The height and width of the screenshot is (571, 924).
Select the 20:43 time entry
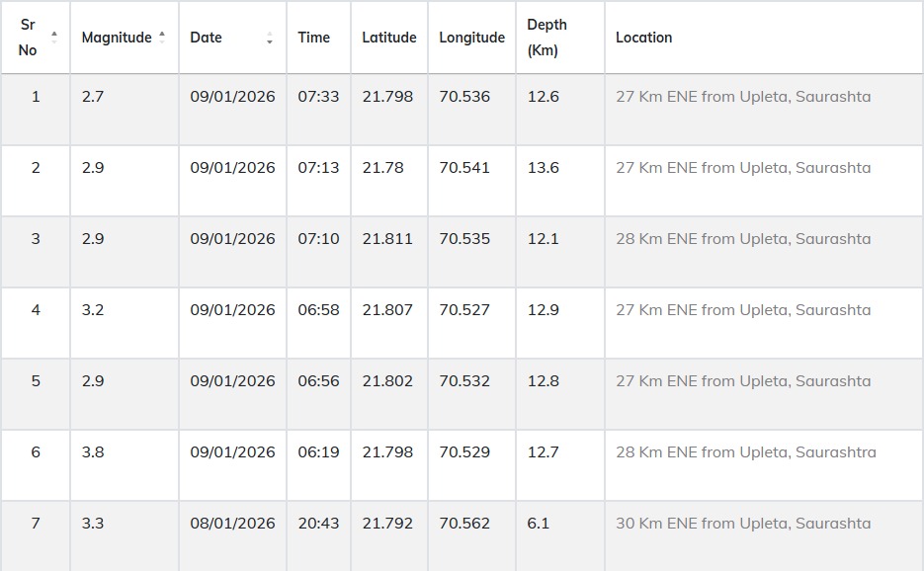click(x=318, y=524)
